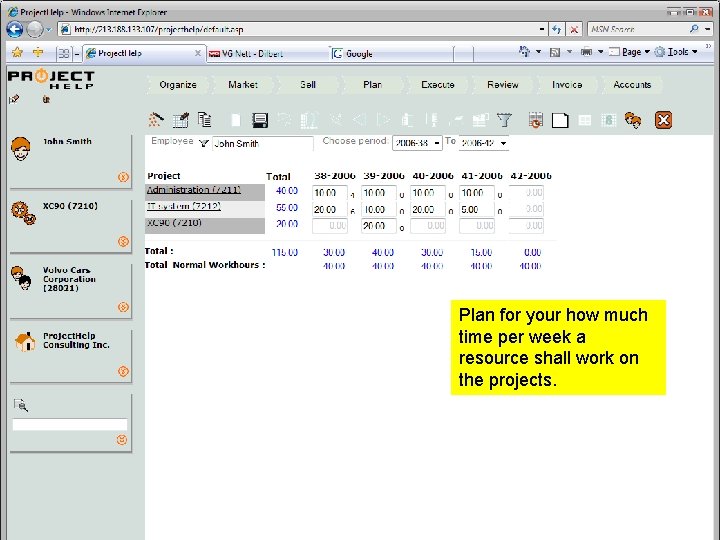Click the sidebar search input box
Image resolution: width=720 pixels, height=540 pixels.
pos(70,424)
